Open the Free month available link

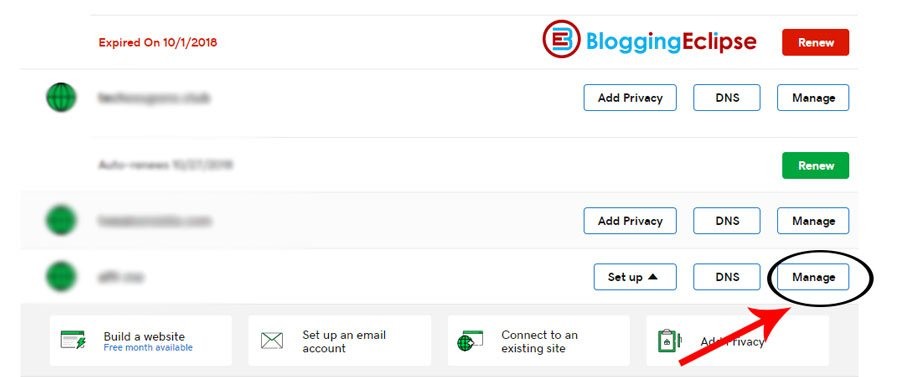[148, 348]
